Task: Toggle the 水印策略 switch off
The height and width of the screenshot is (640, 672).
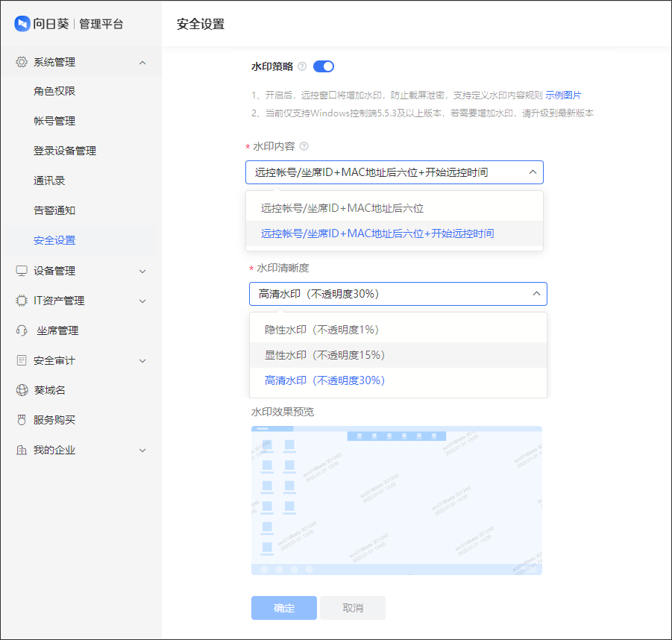Action: tap(324, 66)
